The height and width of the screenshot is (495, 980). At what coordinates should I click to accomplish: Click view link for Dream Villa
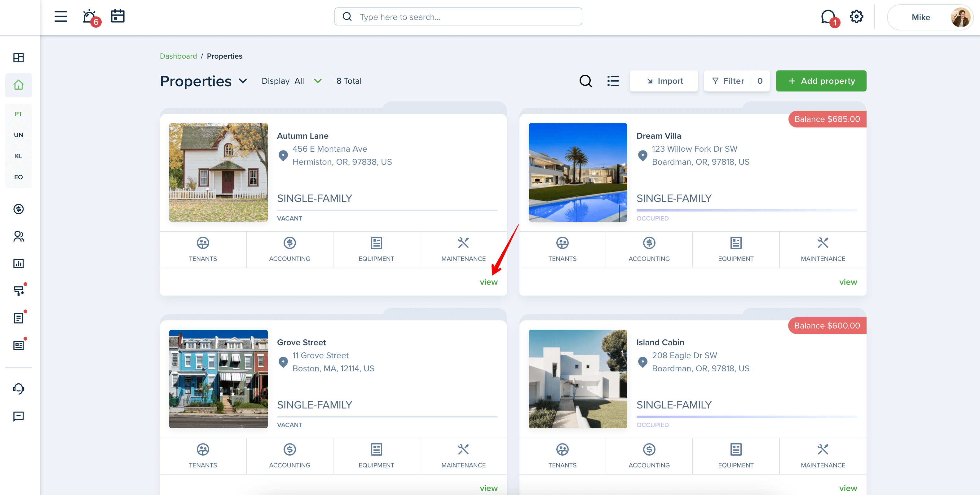point(848,282)
